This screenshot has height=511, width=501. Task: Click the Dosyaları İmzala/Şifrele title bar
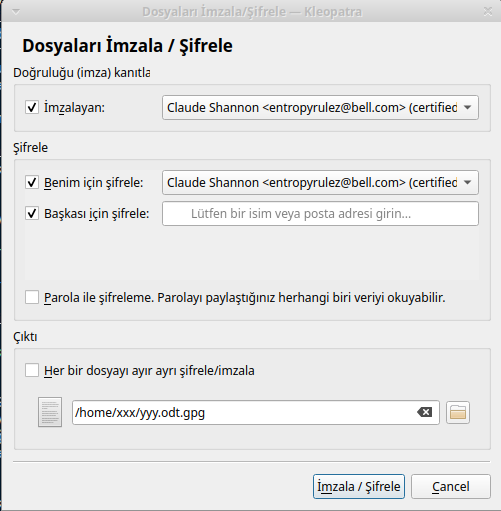point(252,12)
